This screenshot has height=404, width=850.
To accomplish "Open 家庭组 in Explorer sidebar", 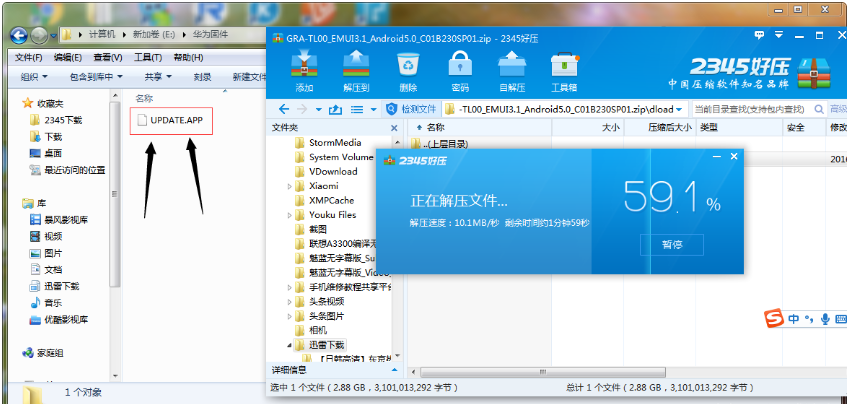I will tap(43, 353).
